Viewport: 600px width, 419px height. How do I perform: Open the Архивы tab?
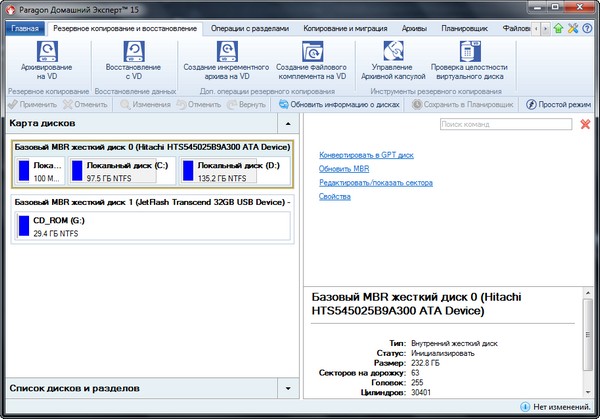[414, 29]
